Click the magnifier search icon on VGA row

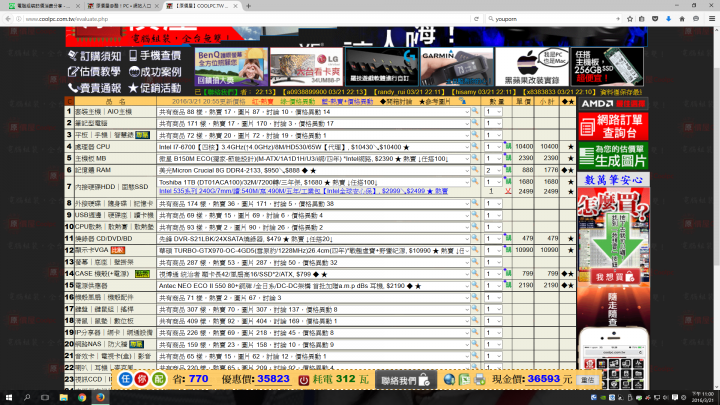point(475,250)
